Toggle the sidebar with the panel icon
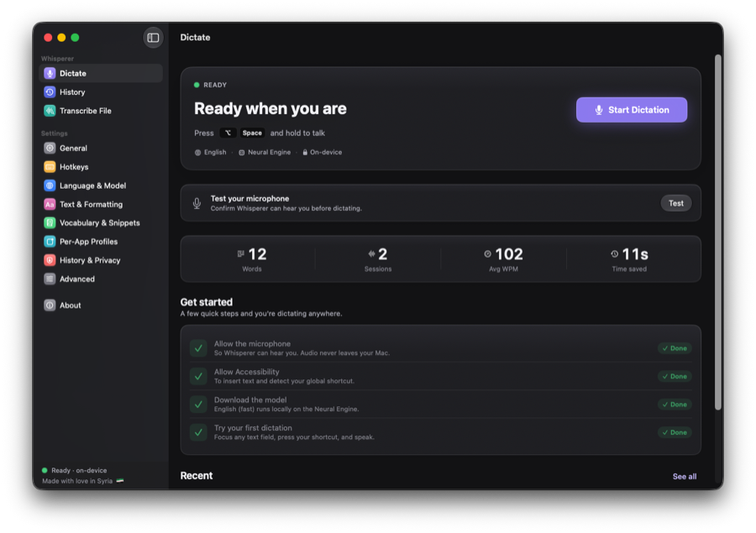756x533 pixels. click(153, 38)
